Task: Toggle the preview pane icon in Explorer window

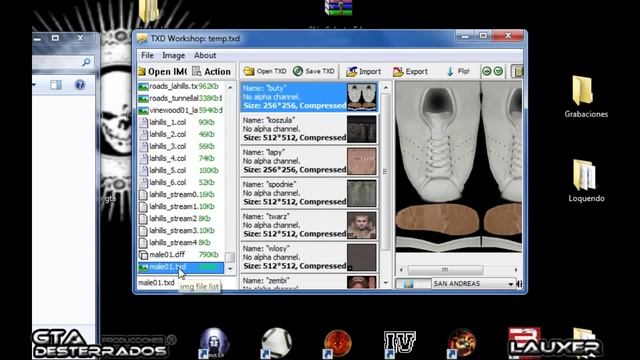Action: pos(56,85)
